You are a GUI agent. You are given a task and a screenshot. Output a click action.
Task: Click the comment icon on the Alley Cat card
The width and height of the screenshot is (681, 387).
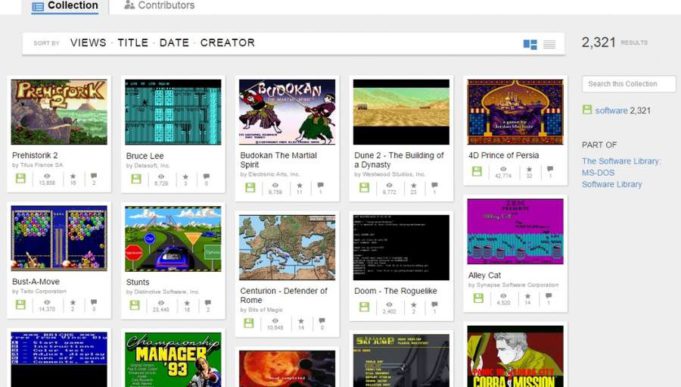coord(549,296)
